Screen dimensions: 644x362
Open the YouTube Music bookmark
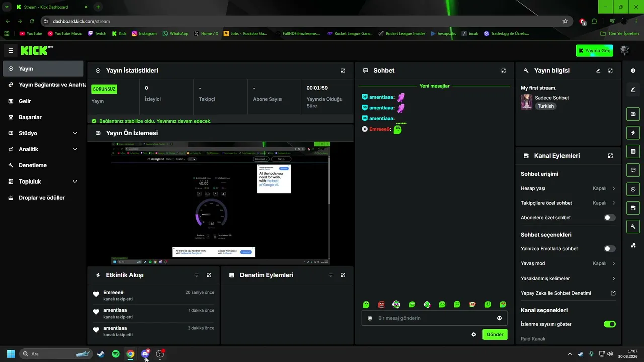(x=65, y=34)
